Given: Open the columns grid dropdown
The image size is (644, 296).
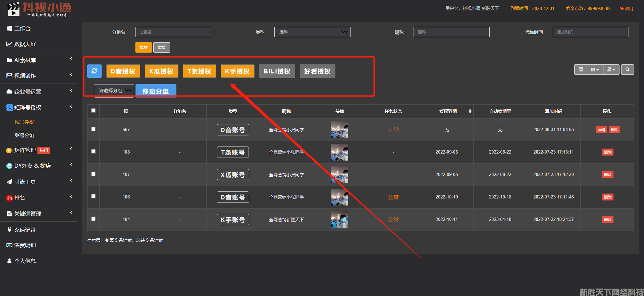Looking at the screenshot, I should point(595,70).
